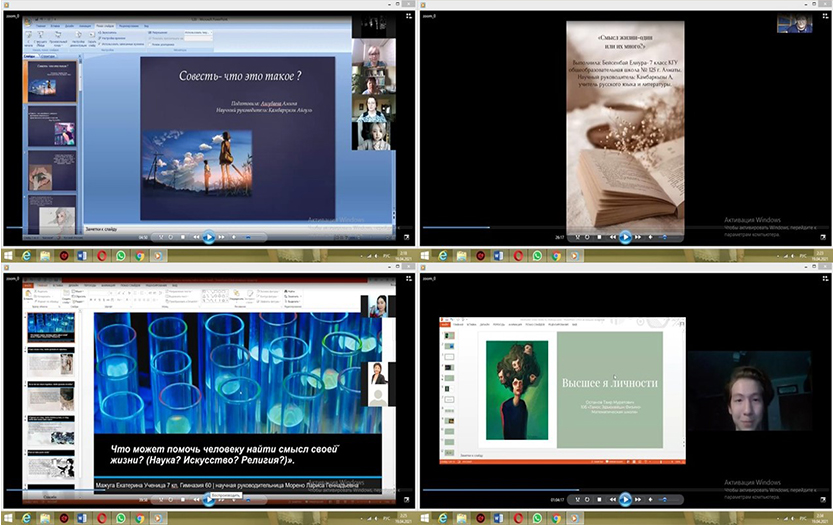Launch Google Chrome from taskbar under 'Смысл жизни' video
The width and height of the screenshot is (833, 525).
coord(556,256)
